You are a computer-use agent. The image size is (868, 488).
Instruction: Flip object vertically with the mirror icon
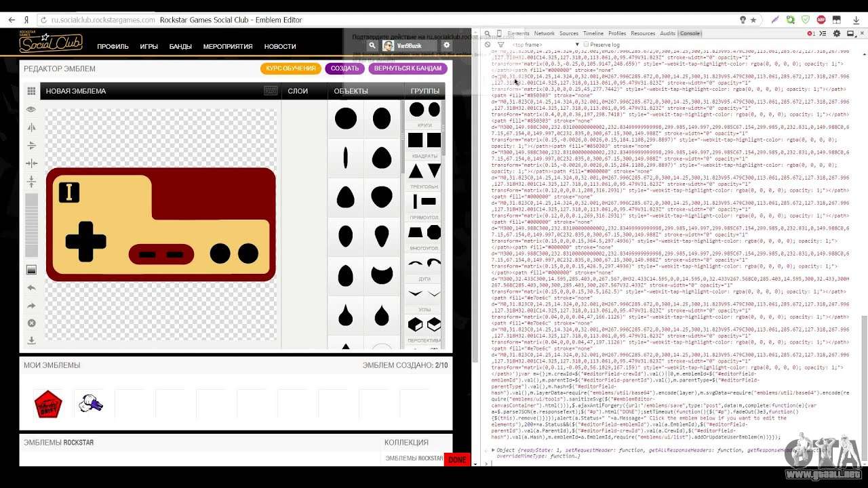tap(31, 145)
